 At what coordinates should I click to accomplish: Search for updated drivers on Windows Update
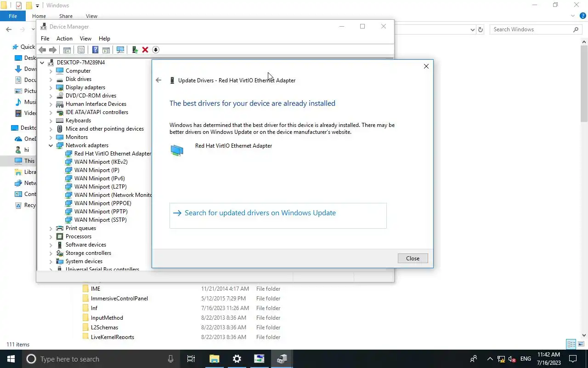pos(278,215)
